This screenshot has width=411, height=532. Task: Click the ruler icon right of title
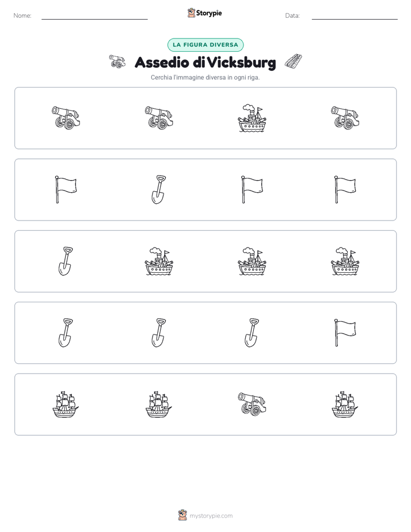294,62
